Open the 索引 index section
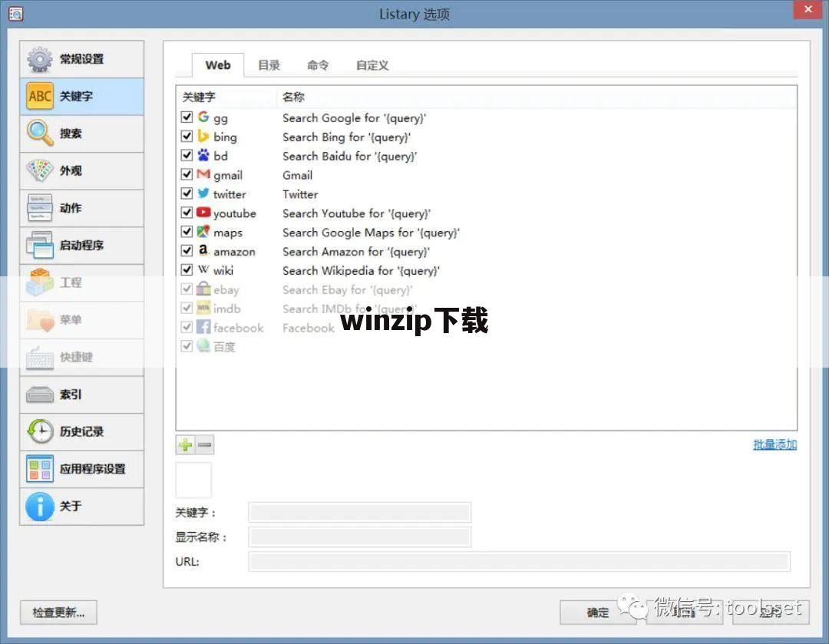829x644 pixels. [81, 395]
